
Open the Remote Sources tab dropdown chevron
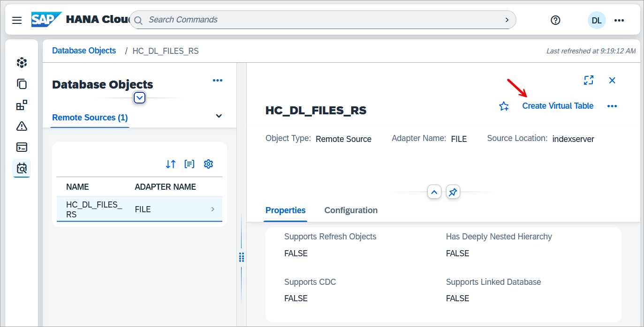click(x=219, y=116)
